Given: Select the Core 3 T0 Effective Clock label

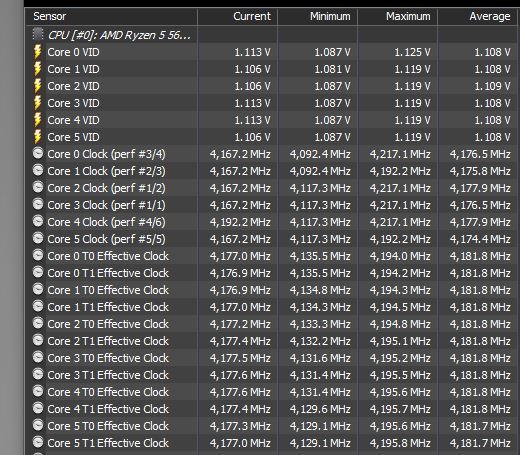Looking at the screenshot, I should [108, 358].
